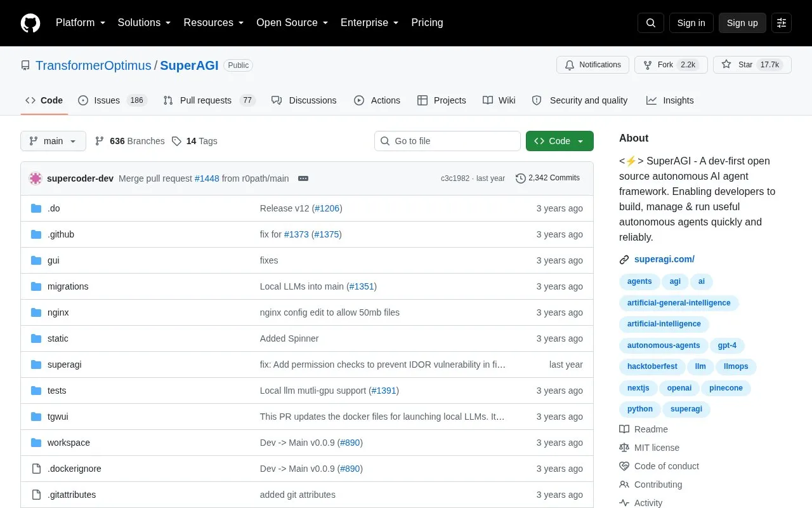Open the main branch selector
Viewport: 812px width, 508px height.
tap(53, 141)
